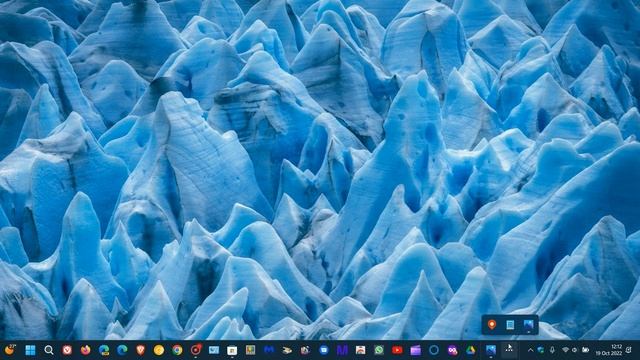Open YouTube app from the taskbar

click(397, 350)
